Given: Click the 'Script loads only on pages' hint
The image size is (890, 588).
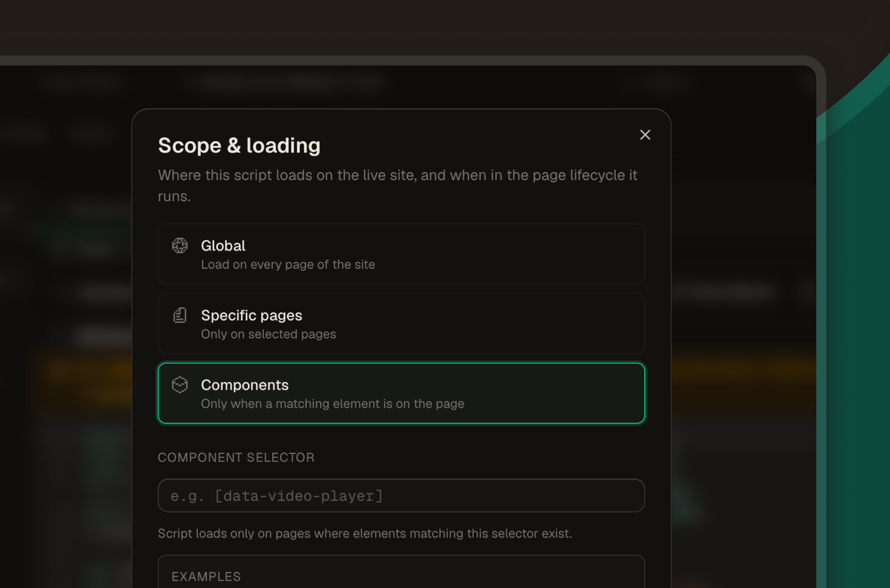Looking at the screenshot, I should coord(365,533).
